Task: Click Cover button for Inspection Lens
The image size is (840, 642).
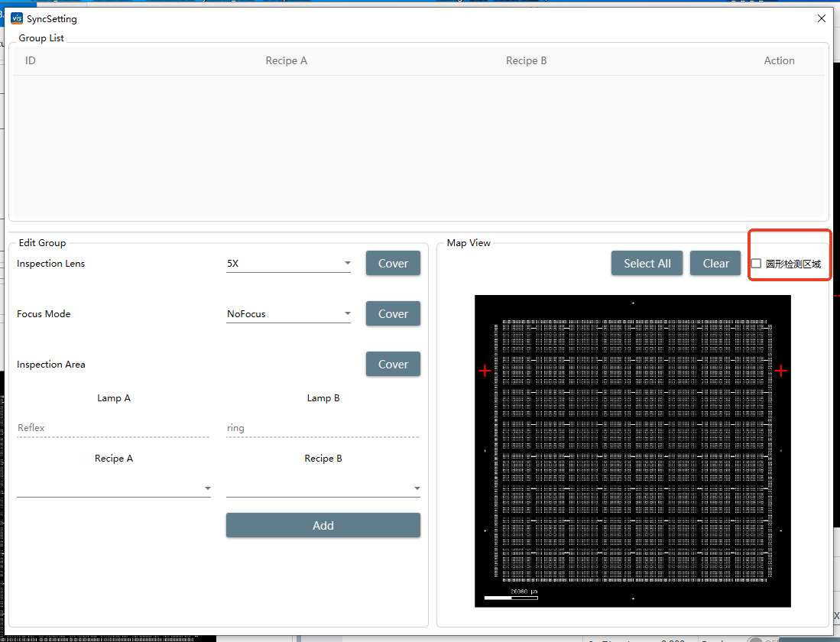Action: click(x=393, y=263)
